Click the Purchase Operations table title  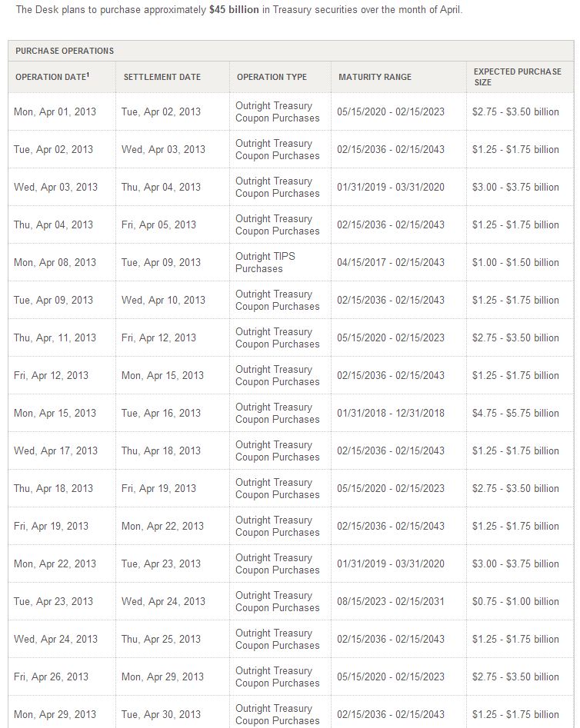(x=65, y=51)
